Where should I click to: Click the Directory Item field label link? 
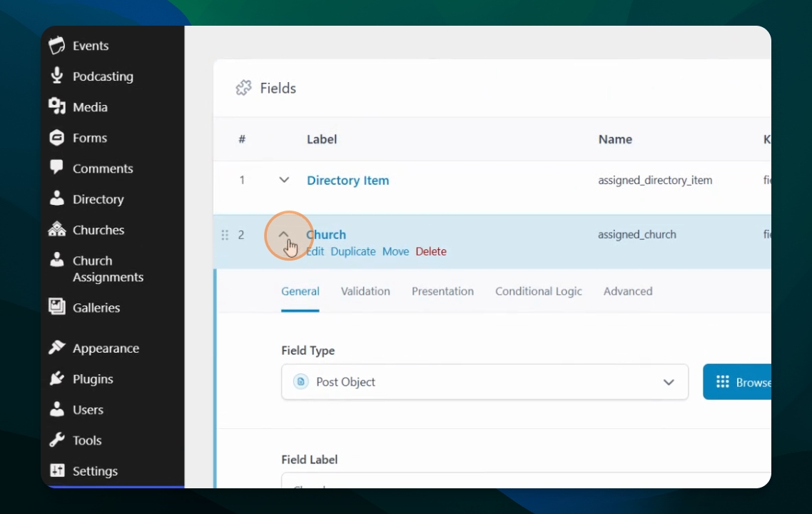point(348,181)
